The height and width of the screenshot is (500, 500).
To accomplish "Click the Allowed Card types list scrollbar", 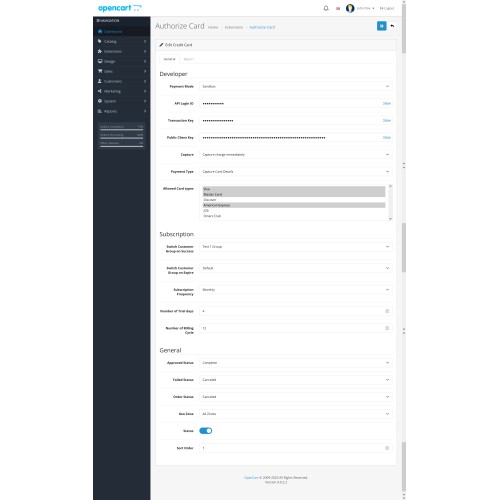I will coord(390,202).
